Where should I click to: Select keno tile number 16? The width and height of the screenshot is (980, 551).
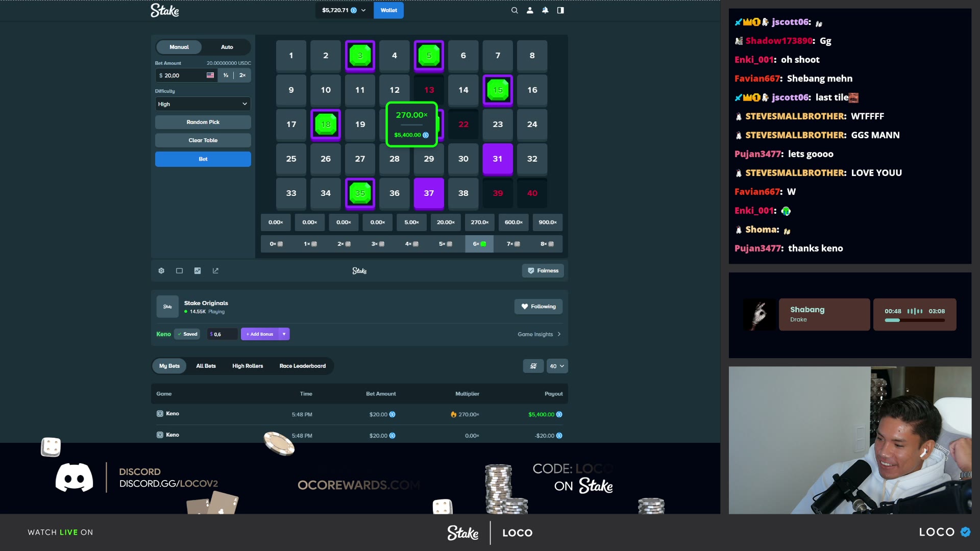point(532,90)
